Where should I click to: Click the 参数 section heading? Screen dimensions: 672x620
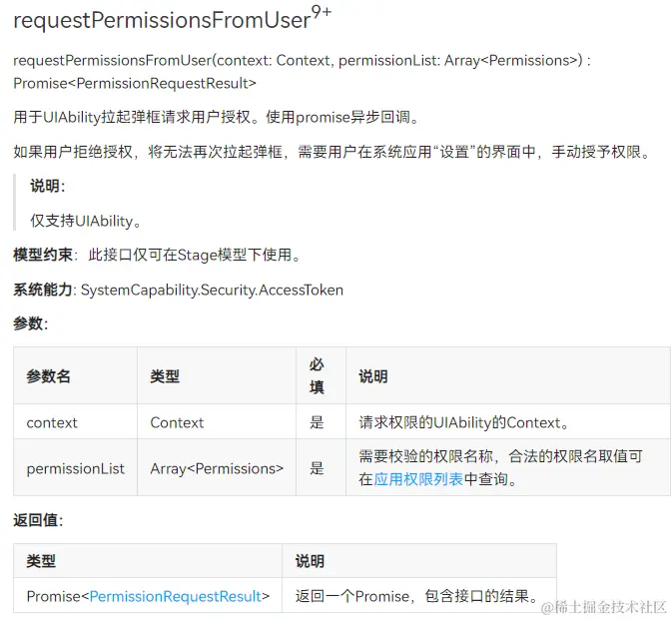point(31,323)
